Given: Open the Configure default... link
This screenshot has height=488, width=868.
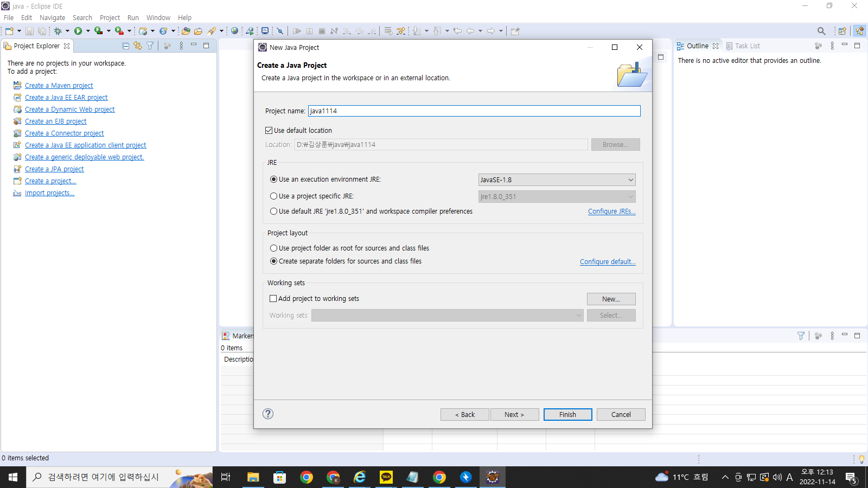Looking at the screenshot, I should [x=608, y=261].
